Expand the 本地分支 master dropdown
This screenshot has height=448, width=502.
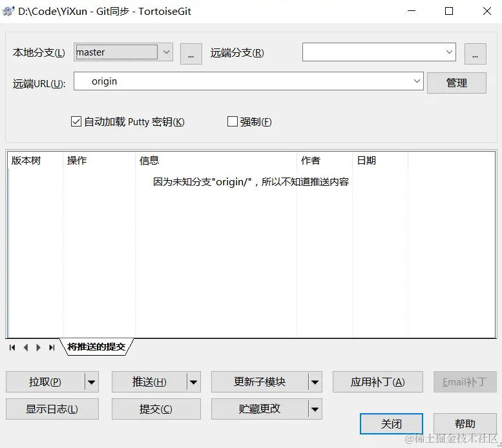click(166, 52)
